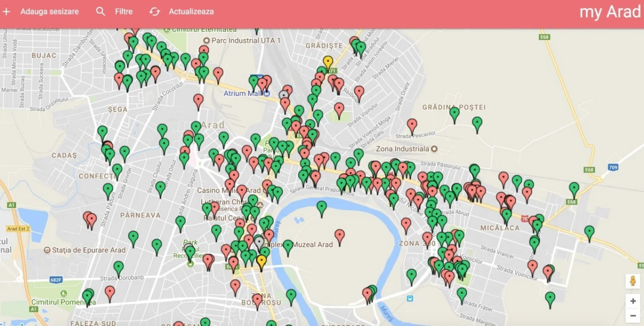Open the Adauga sesizare button
The height and width of the screenshot is (326, 644).
coord(49,11)
